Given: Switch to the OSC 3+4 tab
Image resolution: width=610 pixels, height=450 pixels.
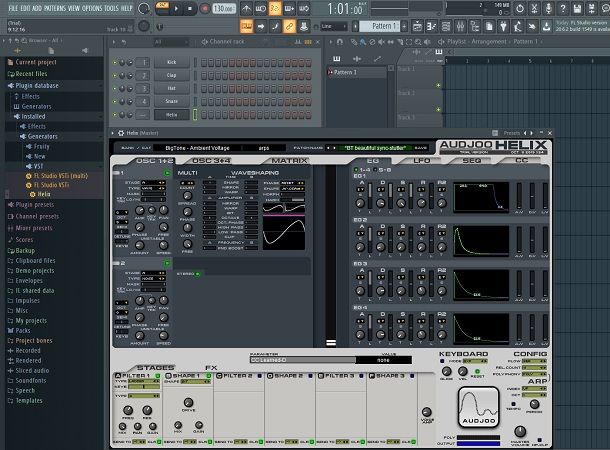Looking at the screenshot, I should point(211,161).
